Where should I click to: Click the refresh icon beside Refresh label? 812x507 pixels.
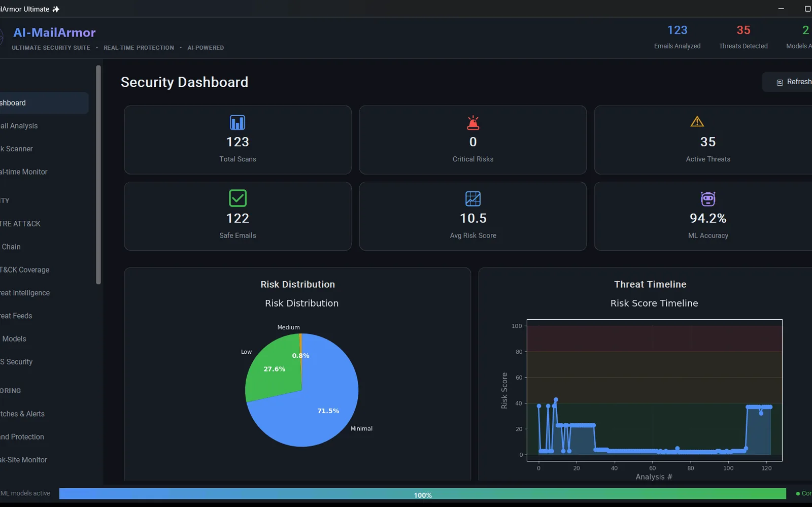(x=780, y=82)
